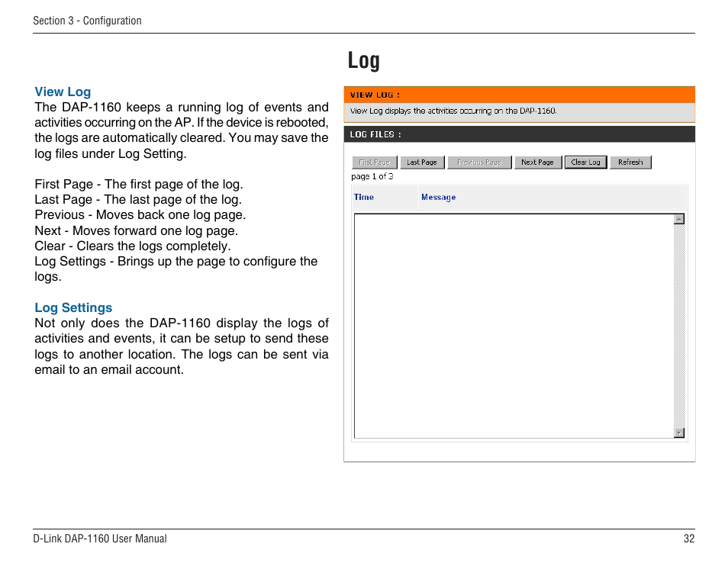The width and height of the screenshot is (728, 563).
Task: Click the Previous Page button
Action: tap(479, 162)
